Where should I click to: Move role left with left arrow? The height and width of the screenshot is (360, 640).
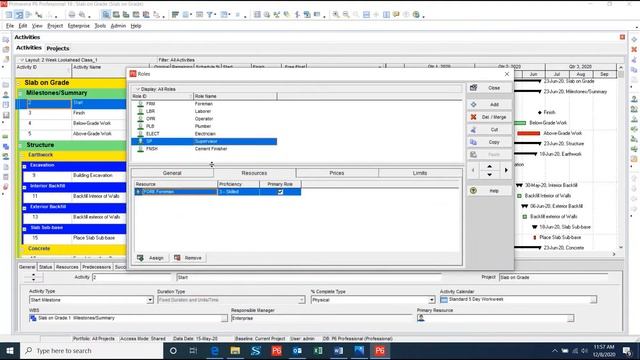[473, 170]
